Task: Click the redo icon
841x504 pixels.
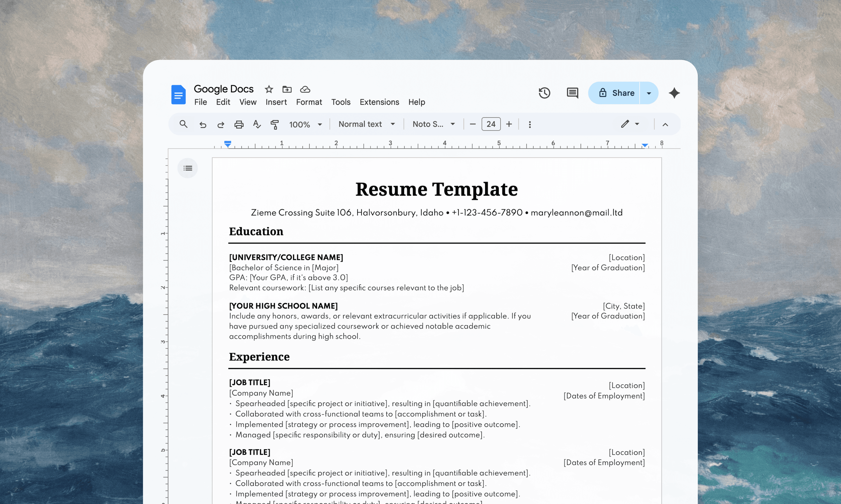Action: 221,124
